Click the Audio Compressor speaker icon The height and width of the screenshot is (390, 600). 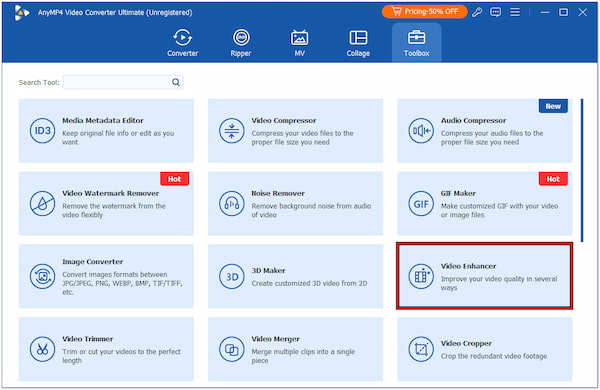pos(421,131)
